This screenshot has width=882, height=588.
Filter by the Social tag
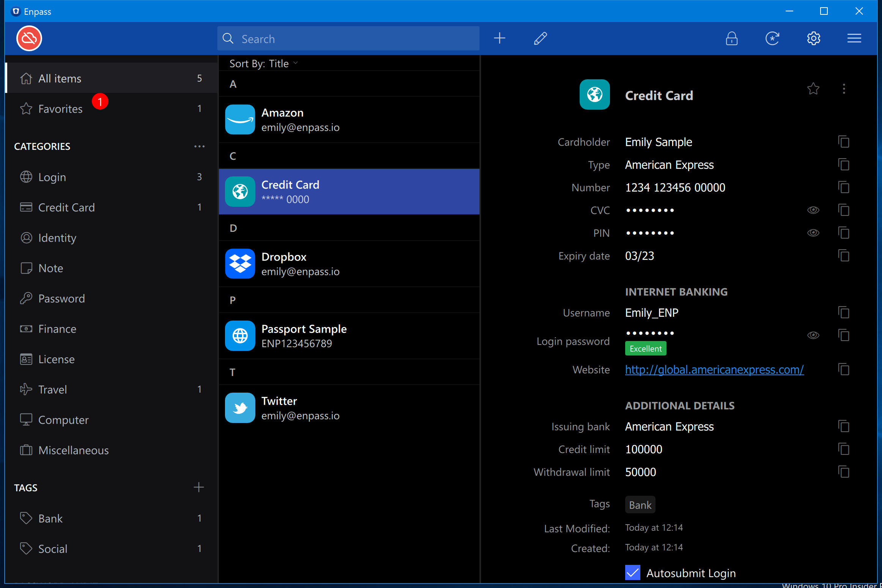pyautogui.click(x=112, y=549)
